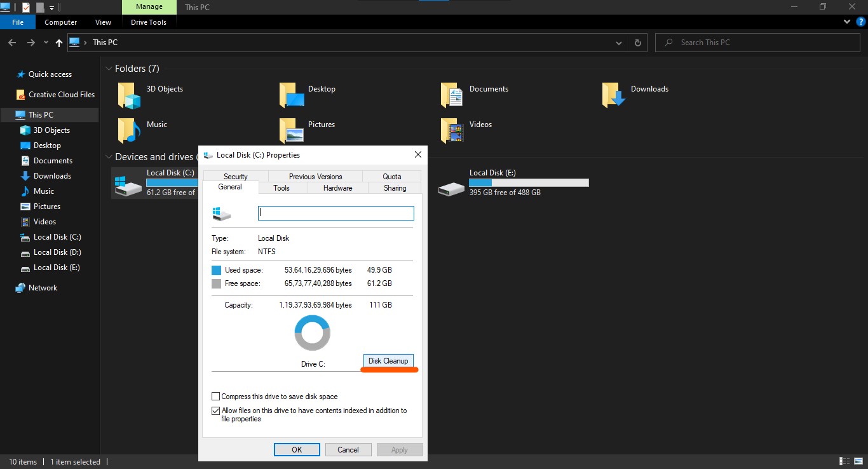868x469 pixels.
Task: Open Network in the navigation pane
Action: (x=43, y=288)
